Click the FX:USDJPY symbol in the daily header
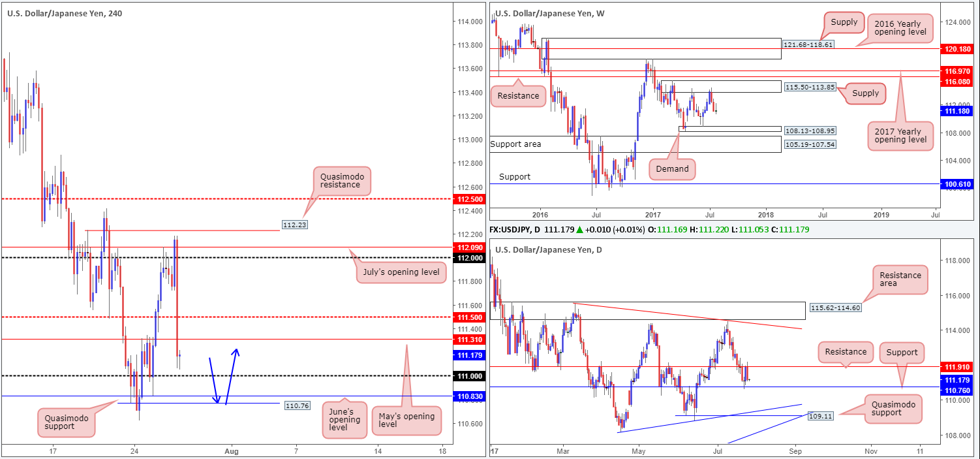Image resolution: width=980 pixels, height=459 pixels. point(515,229)
